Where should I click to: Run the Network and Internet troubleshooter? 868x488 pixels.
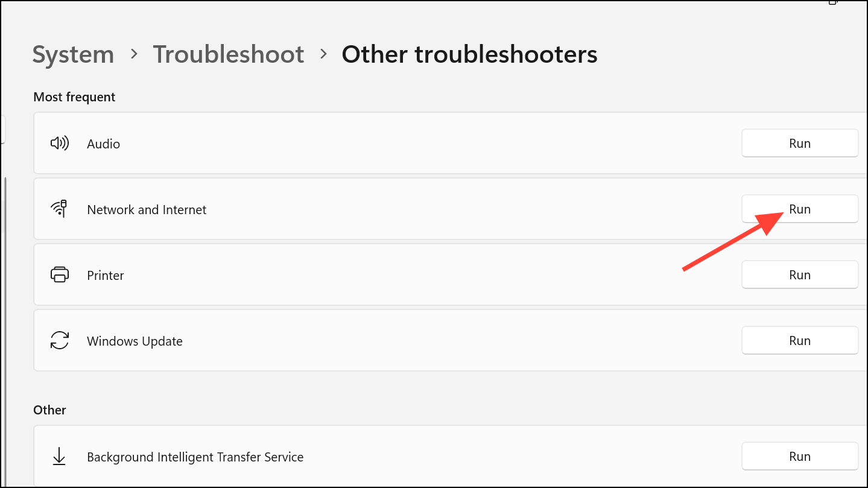(x=799, y=209)
